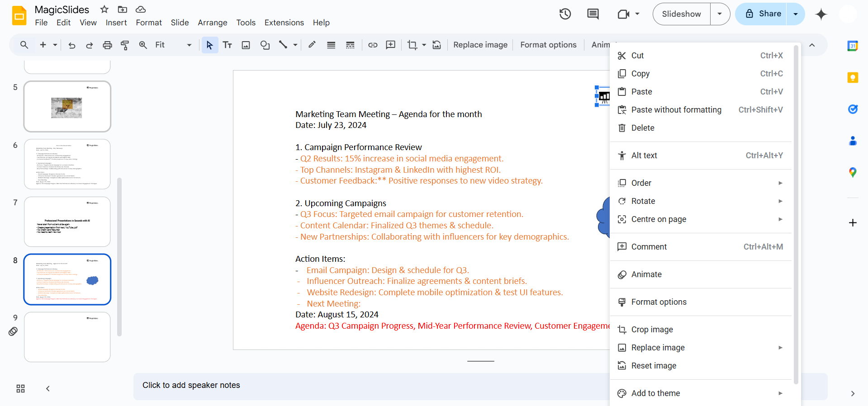Select slide 5 thumbnail with deer image
The image size is (868, 406).
click(x=67, y=107)
